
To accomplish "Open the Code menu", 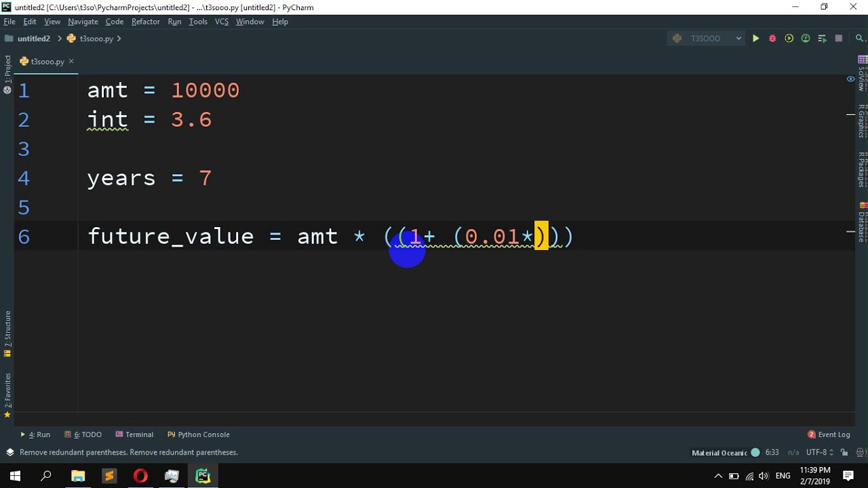I will 115,22.
